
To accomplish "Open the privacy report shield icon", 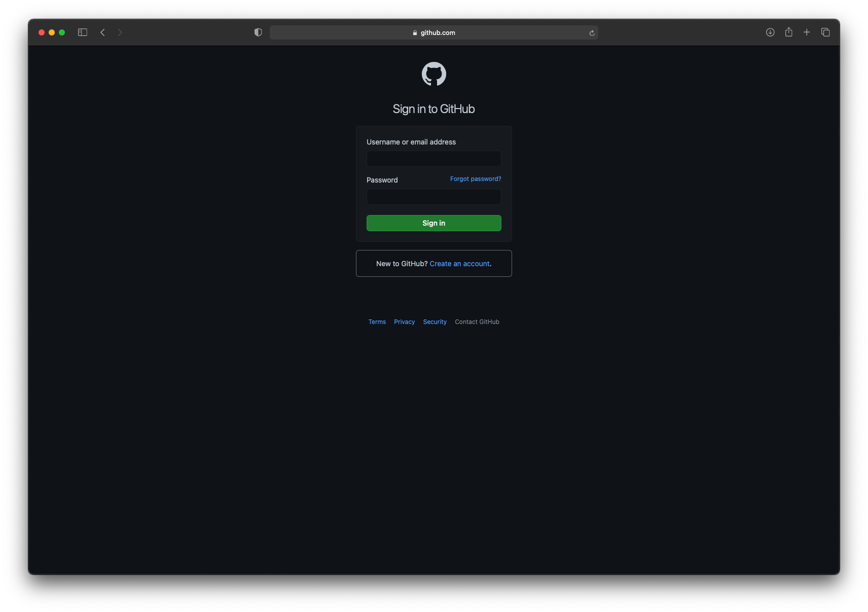I will [258, 32].
